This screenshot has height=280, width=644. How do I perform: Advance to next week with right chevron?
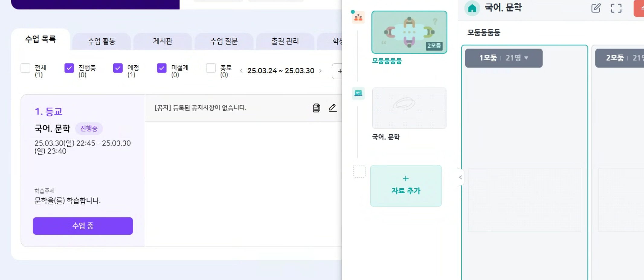(320, 71)
